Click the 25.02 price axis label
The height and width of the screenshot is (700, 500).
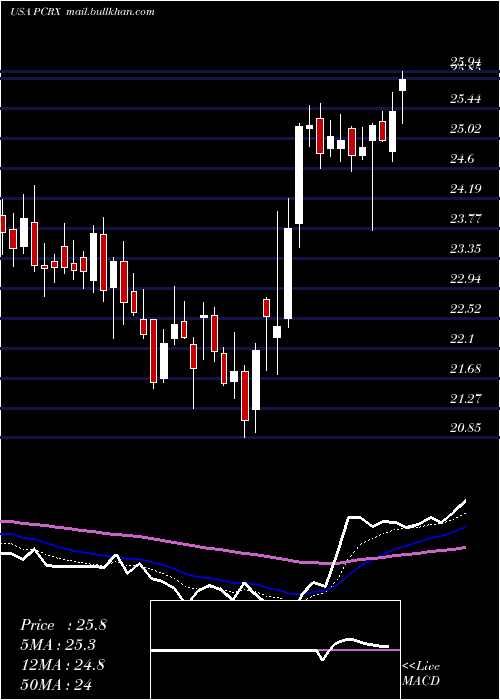(465, 129)
